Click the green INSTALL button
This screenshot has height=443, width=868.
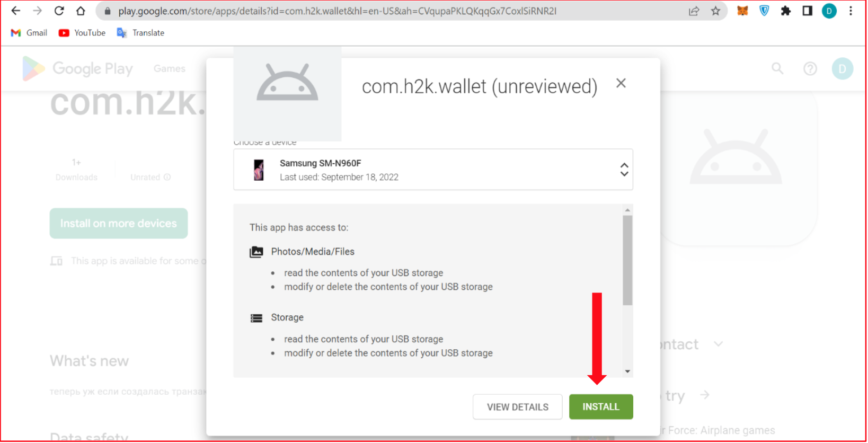pyautogui.click(x=600, y=407)
